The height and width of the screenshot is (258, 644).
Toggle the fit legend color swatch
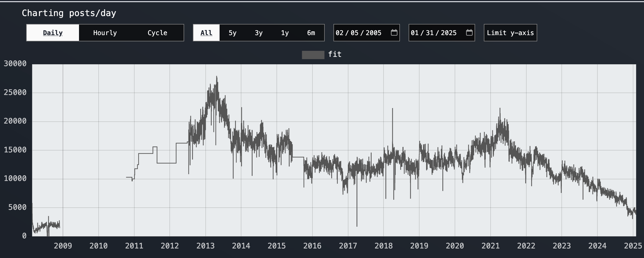pyautogui.click(x=313, y=55)
